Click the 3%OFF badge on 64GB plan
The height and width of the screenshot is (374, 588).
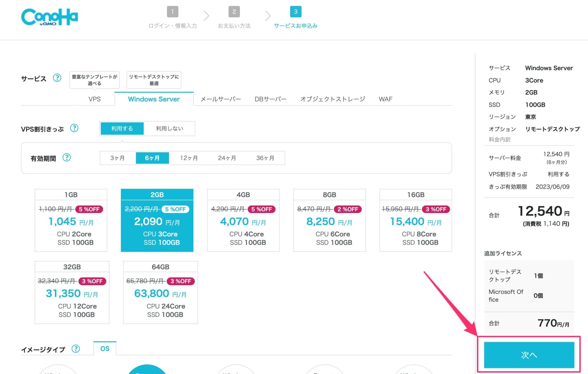point(181,281)
